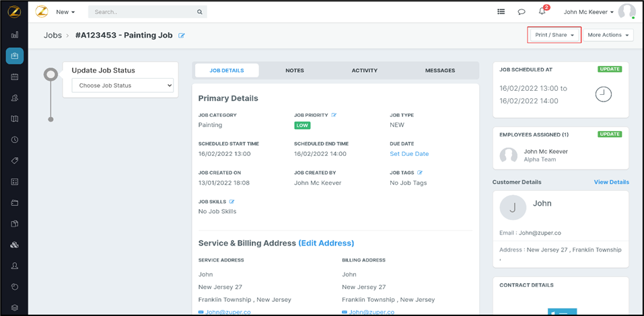Screen dimensions: 644x316
Task: Click the edit icon beside Job Skills
Action: [232, 202]
